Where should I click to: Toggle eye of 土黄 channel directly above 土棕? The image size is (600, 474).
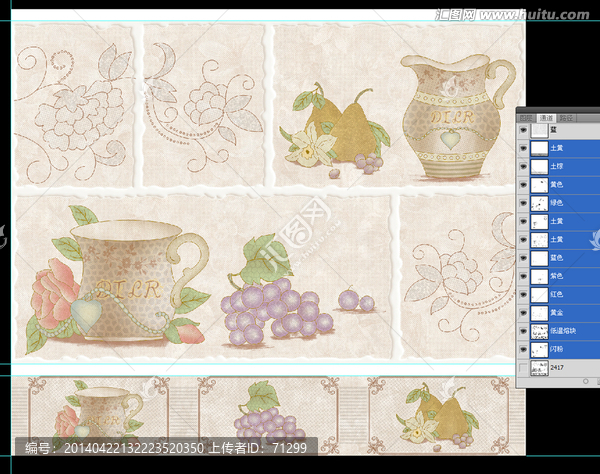[x=523, y=148]
